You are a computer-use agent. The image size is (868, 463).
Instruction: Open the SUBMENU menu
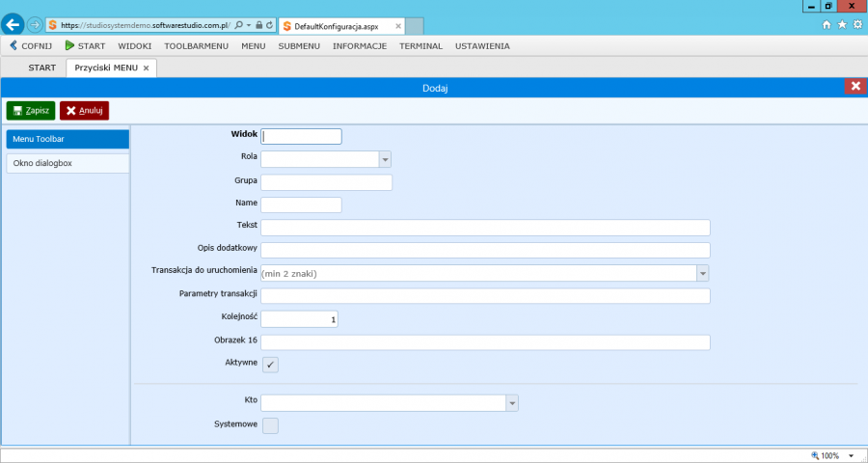(299, 46)
